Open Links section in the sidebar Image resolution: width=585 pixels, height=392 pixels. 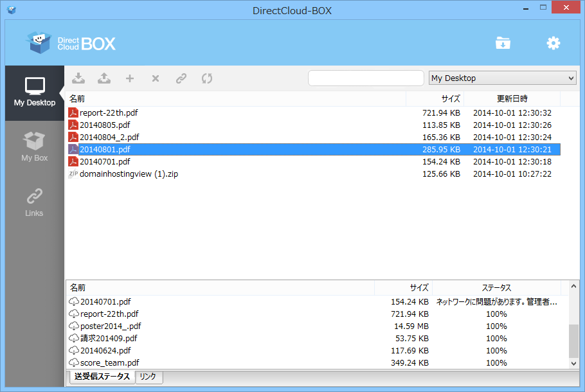(x=35, y=202)
